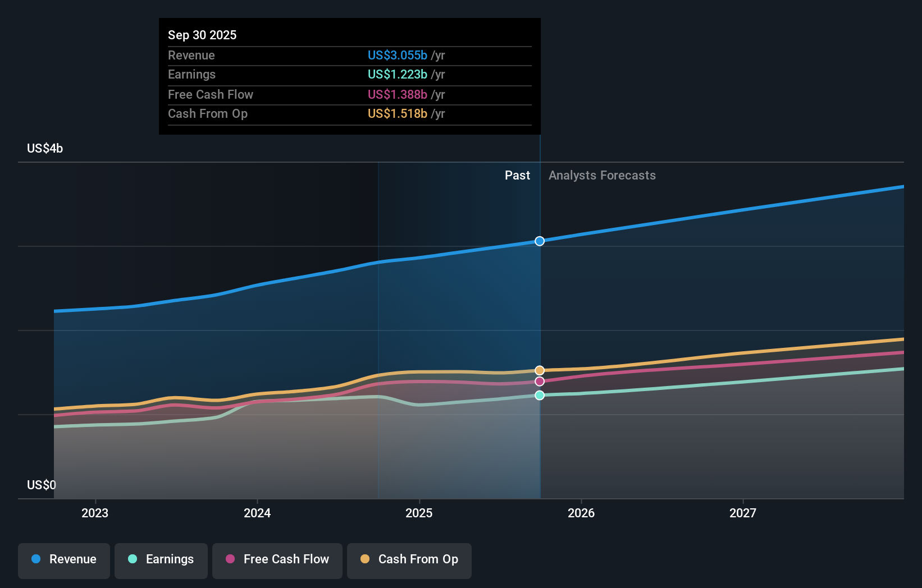Switch to the Past section of the chart
This screenshot has width=922, height=588.
click(517, 175)
